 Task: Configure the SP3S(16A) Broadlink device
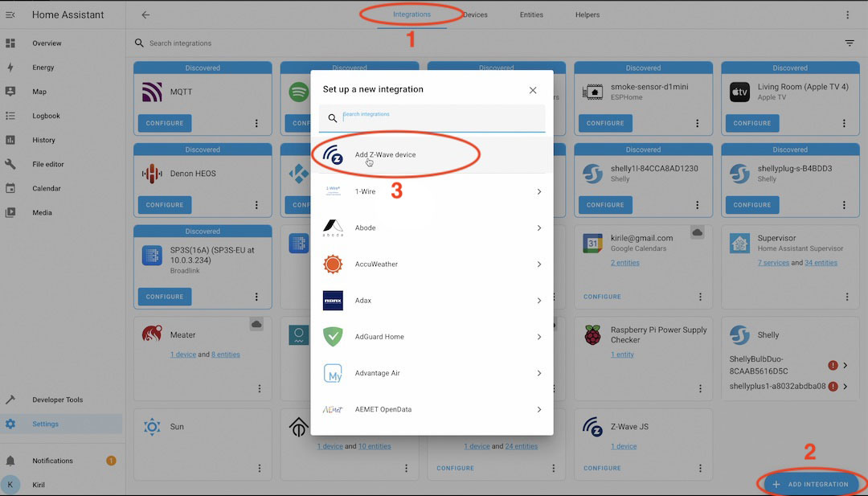165,297
